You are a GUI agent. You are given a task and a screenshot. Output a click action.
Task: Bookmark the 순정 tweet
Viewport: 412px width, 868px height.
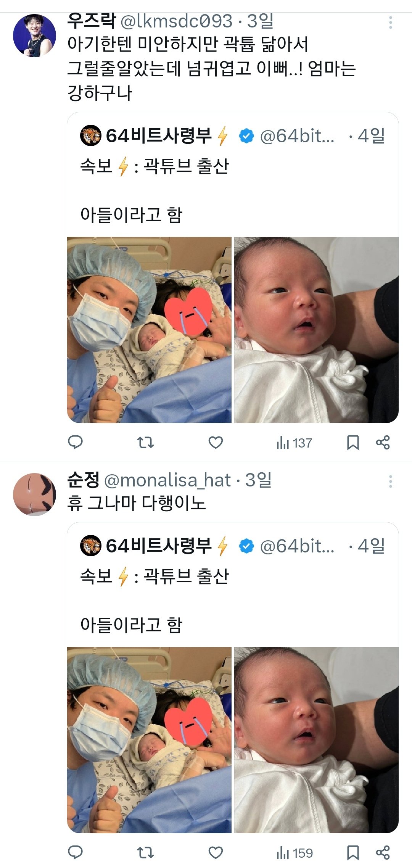point(353,853)
